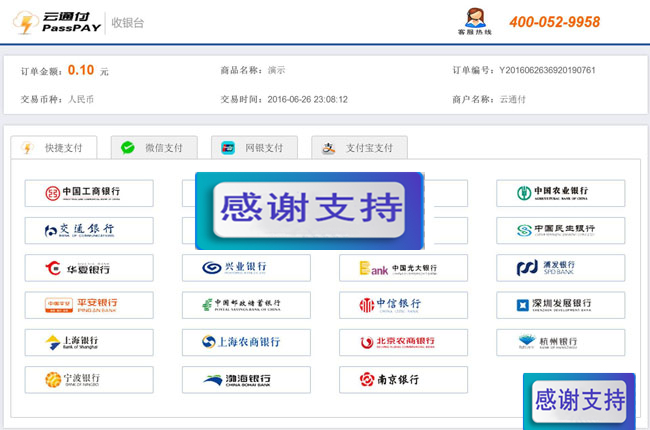Click the currency value 人民币
The width and height of the screenshot is (650, 430).
click(x=81, y=100)
